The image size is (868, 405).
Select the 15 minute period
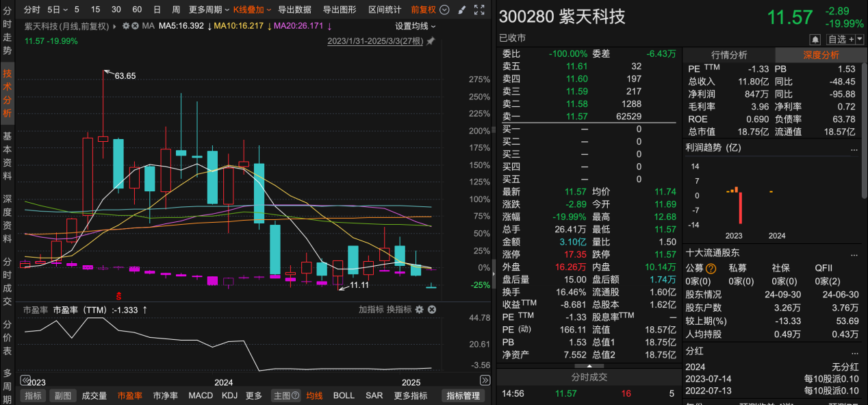pos(95,10)
